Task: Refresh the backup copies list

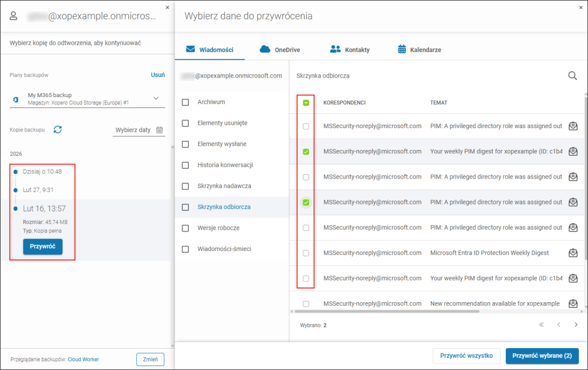Action: [57, 130]
